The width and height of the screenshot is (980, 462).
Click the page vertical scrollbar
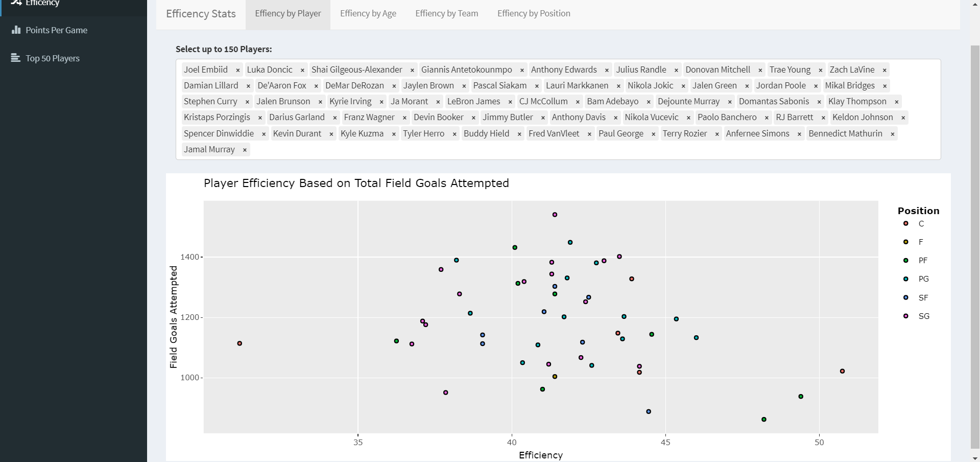975,245
